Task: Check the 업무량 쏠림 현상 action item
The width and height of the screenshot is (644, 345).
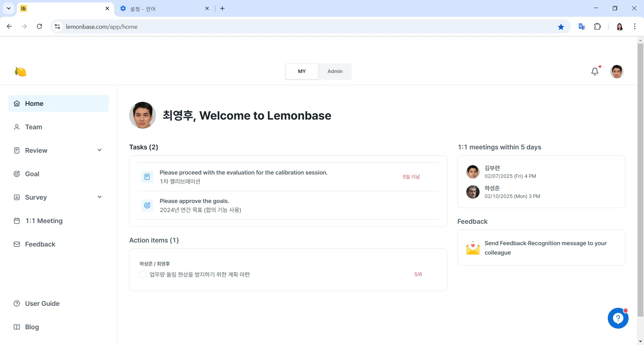Action: (x=143, y=274)
